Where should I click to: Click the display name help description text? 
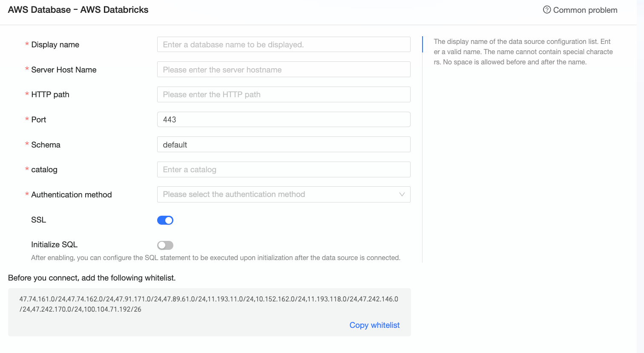click(x=523, y=52)
